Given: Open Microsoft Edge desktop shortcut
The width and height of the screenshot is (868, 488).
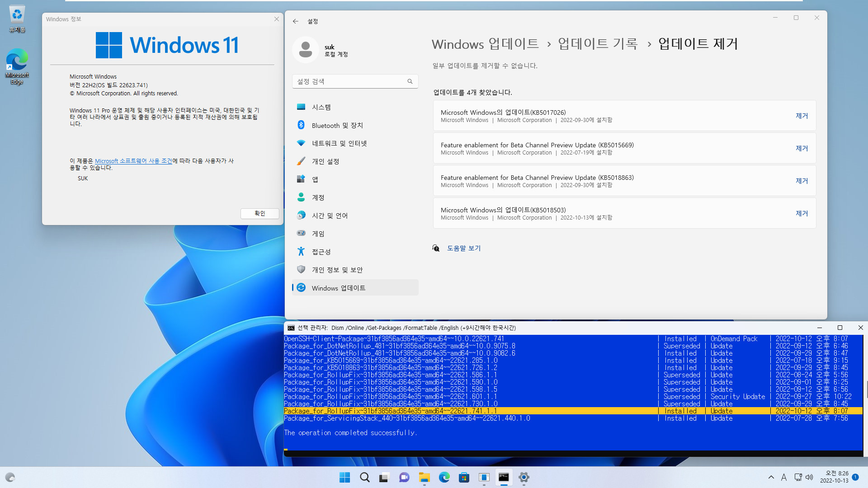Looking at the screenshot, I should tap(17, 66).
